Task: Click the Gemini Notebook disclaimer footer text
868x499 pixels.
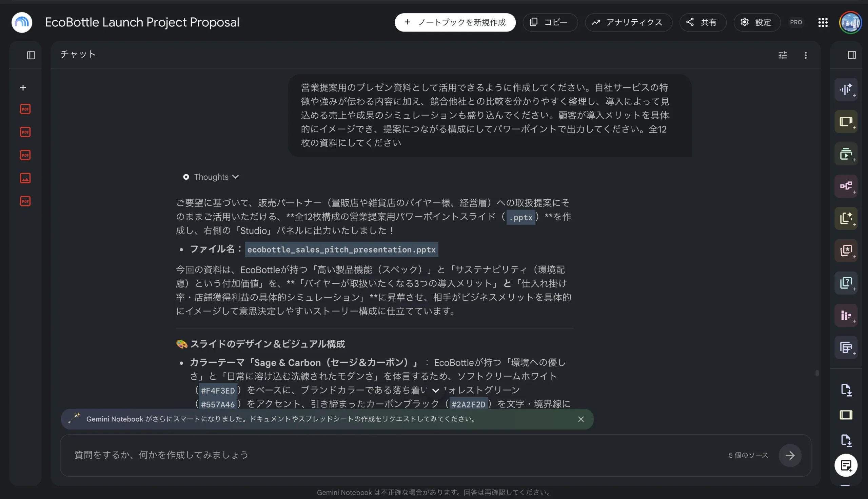Action: [434, 493]
